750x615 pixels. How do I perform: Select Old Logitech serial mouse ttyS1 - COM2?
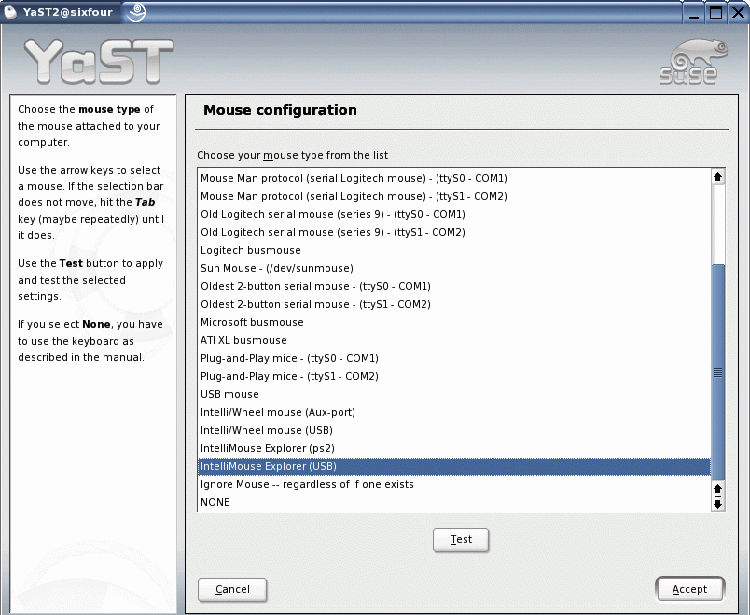454,232
